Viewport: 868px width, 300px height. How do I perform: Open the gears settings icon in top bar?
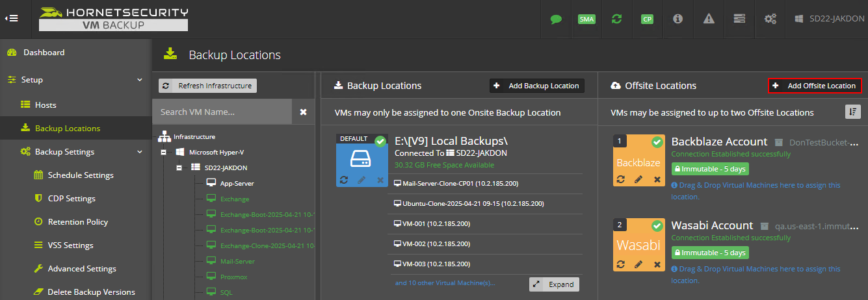770,19
